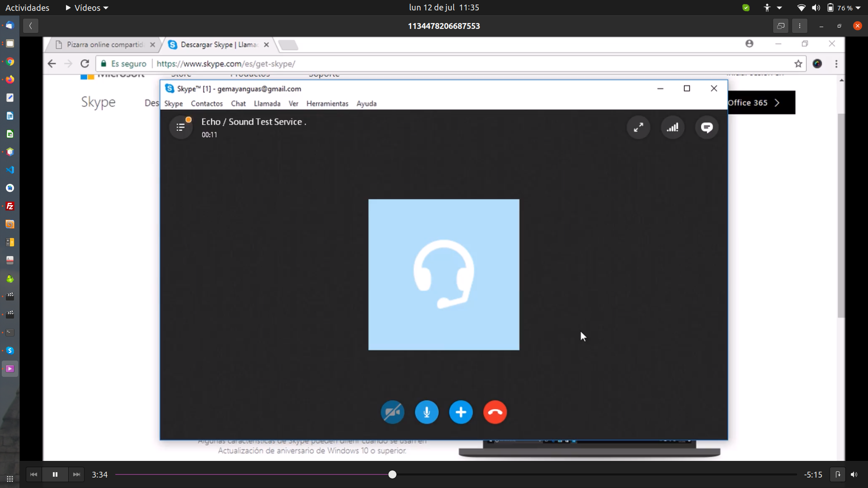The width and height of the screenshot is (868, 488).
Task: Open Terminal from the dock
Action: point(10,333)
